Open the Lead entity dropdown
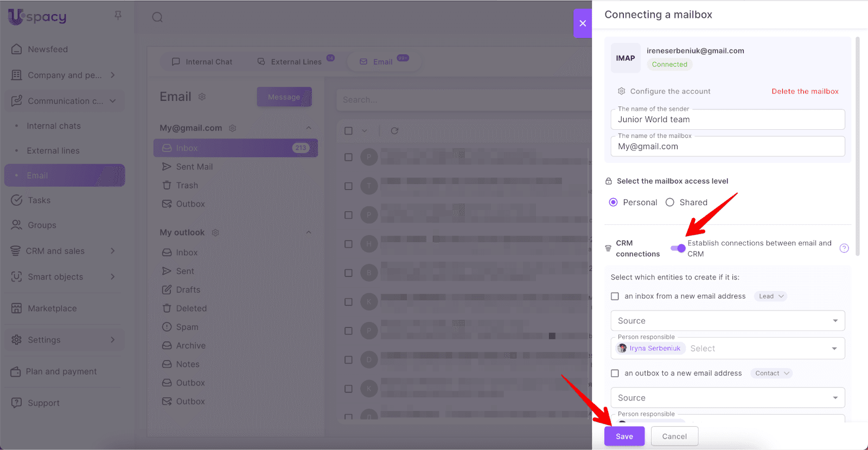 pos(771,296)
